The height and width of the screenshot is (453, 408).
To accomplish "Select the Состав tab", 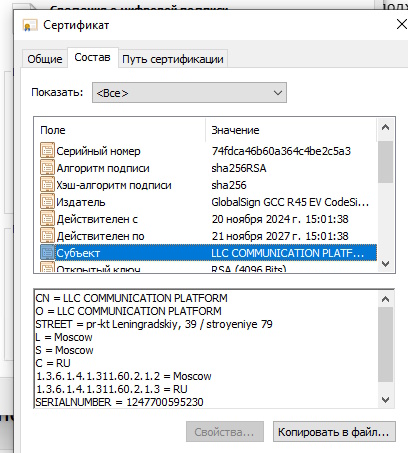I will click(x=93, y=57).
